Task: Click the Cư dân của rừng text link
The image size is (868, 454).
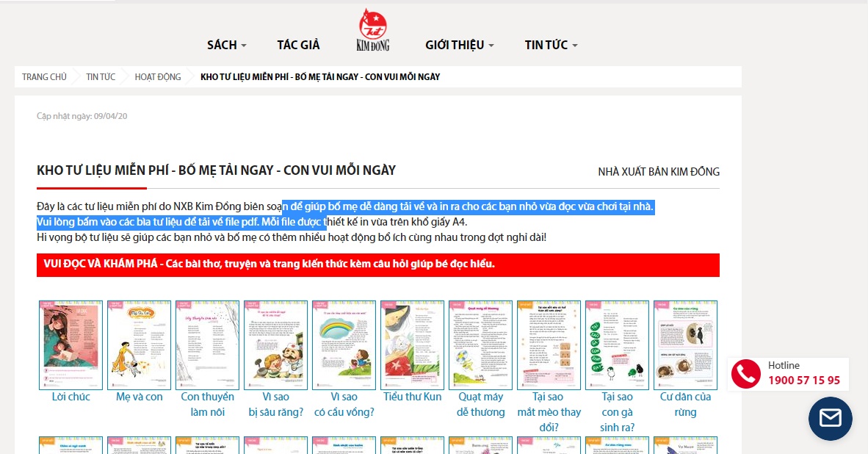Action: click(685, 404)
